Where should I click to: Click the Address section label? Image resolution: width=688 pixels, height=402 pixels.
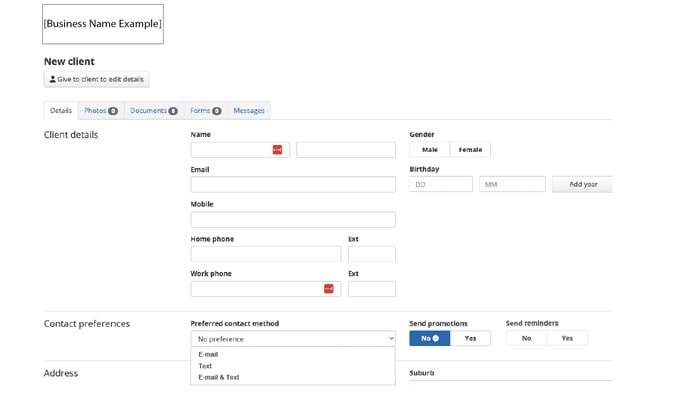61,373
